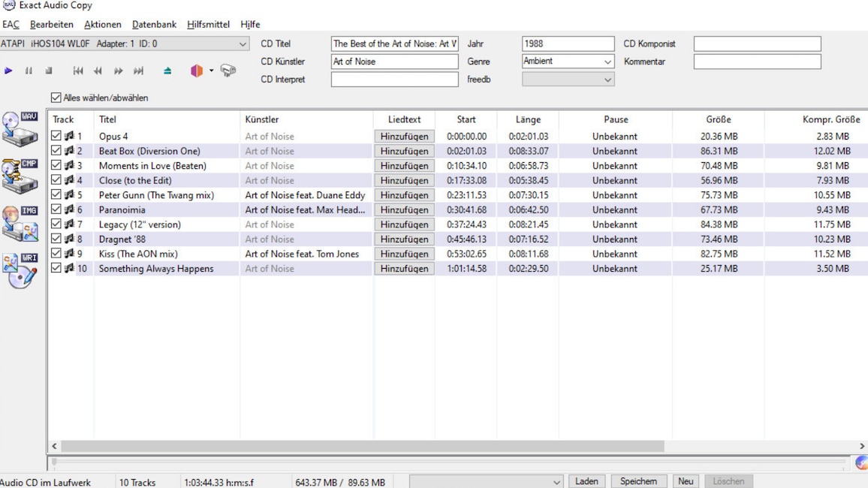The image size is (868, 488).
Task: Open the Aktionen menu
Action: click(x=102, y=24)
